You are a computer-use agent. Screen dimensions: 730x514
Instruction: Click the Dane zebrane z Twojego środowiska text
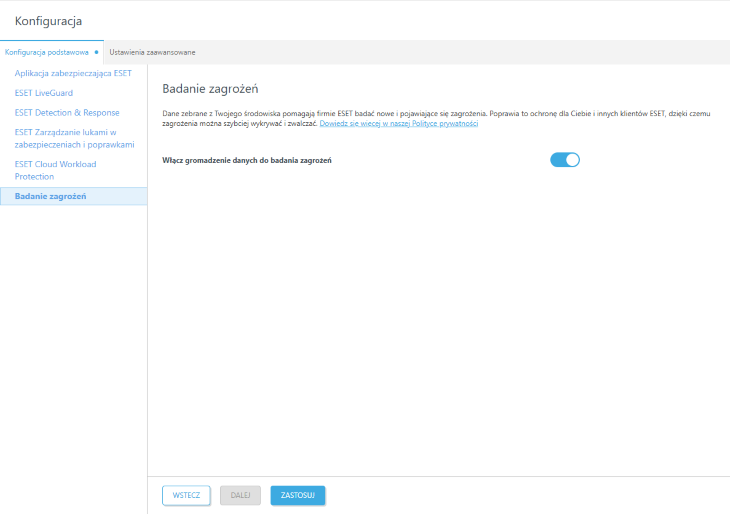[x=222, y=113]
